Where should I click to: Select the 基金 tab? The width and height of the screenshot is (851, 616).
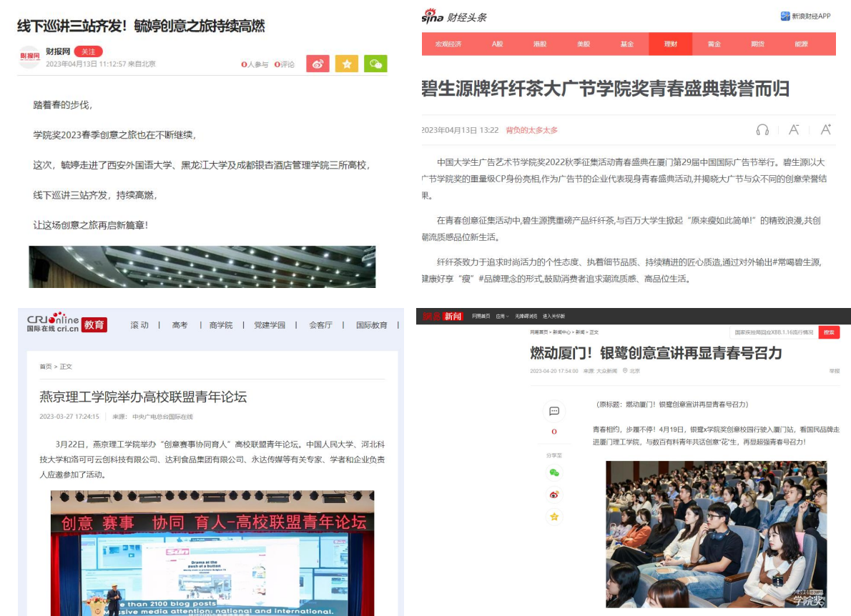[x=627, y=44]
